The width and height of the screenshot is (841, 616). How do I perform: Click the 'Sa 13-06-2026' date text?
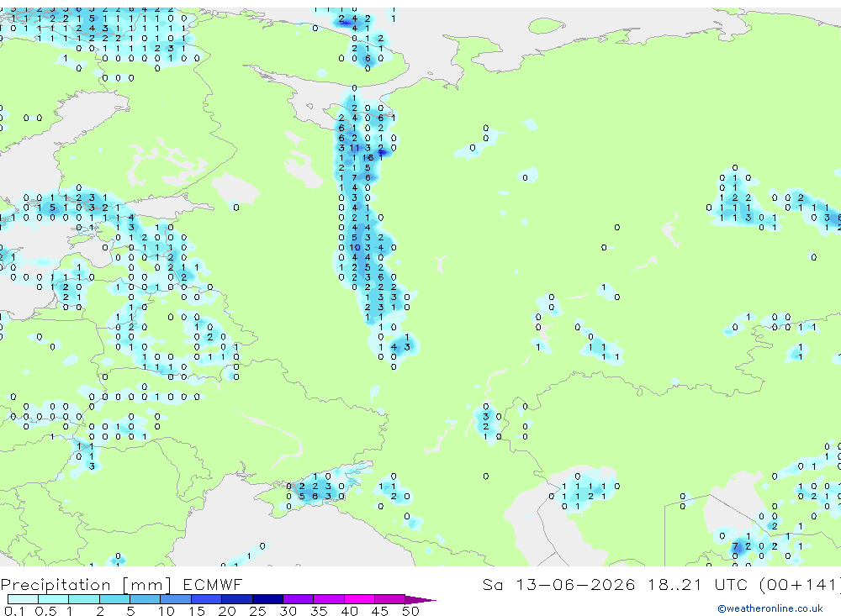tap(558, 584)
